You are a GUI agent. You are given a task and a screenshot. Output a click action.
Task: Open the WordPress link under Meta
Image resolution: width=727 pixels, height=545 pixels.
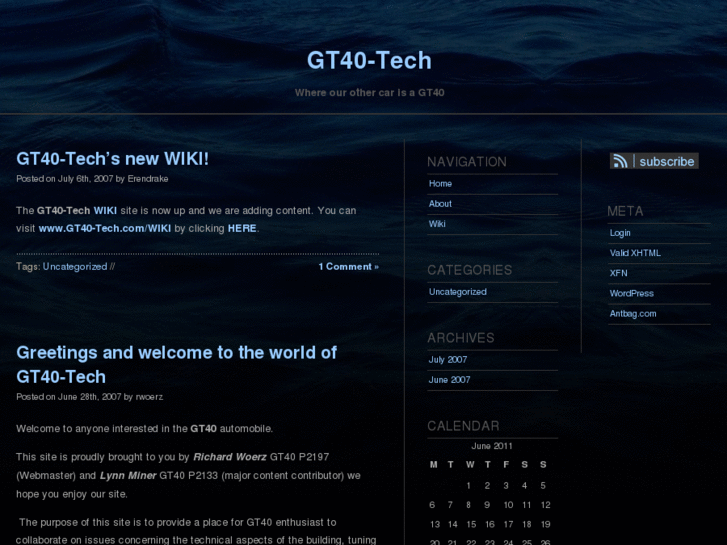[x=631, y=293]
